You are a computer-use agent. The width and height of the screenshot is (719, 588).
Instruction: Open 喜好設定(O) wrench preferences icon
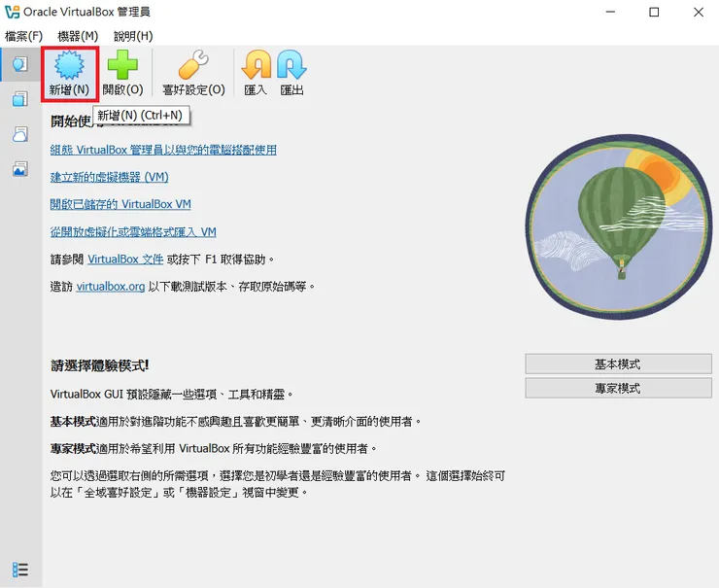(193, 74)
